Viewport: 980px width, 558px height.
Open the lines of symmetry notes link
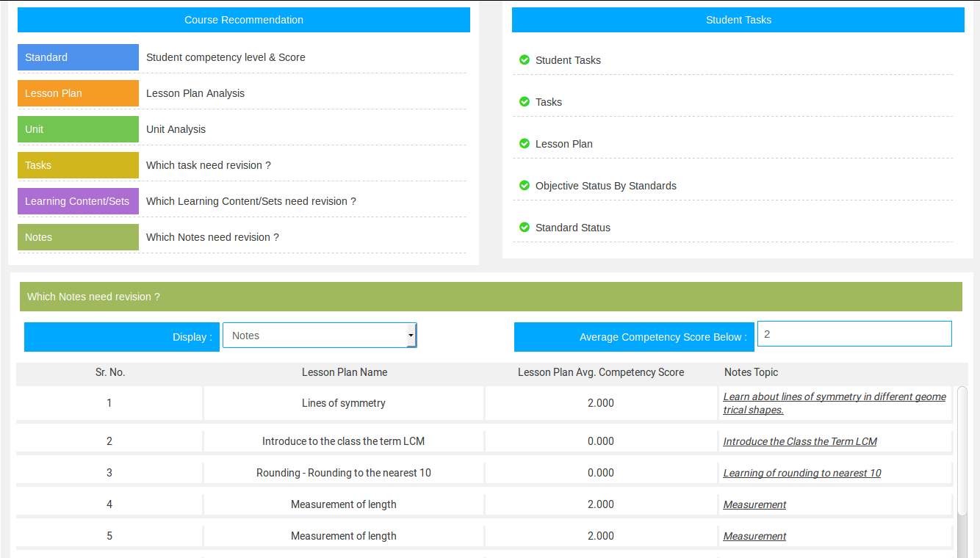point(834,403)
